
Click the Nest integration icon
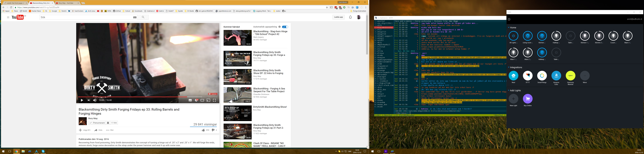pyautogui.click(x=513, y=76)
